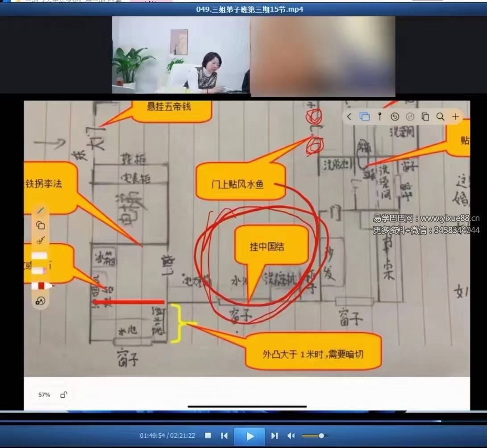Click the pin tool icon
487x448 pixels.
pyautogui.click(x=379, y=117)
